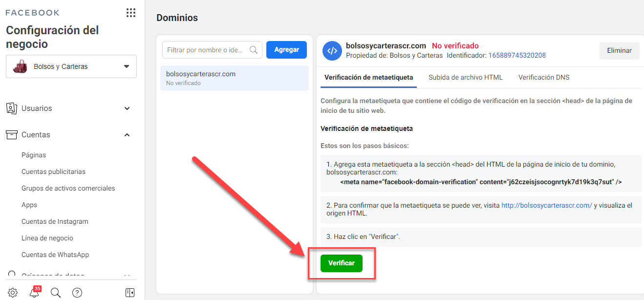Click the bolsosycarterascr.com header title

(x=386, y=46)
